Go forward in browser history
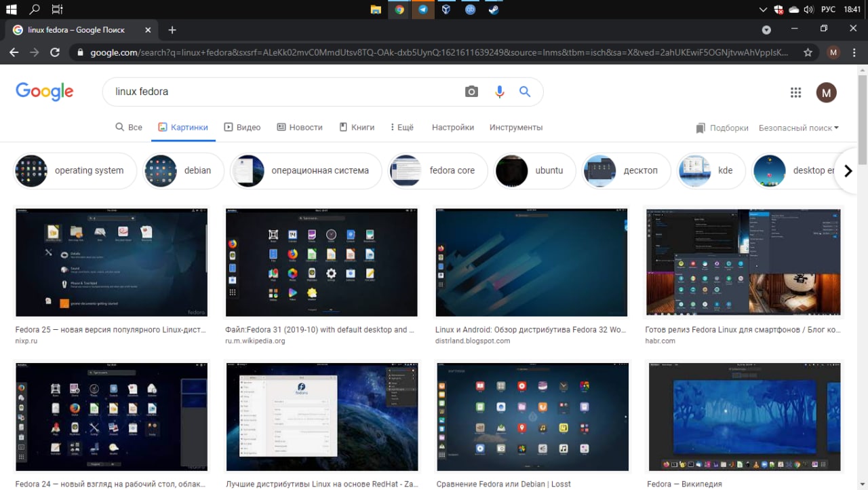 34,52
